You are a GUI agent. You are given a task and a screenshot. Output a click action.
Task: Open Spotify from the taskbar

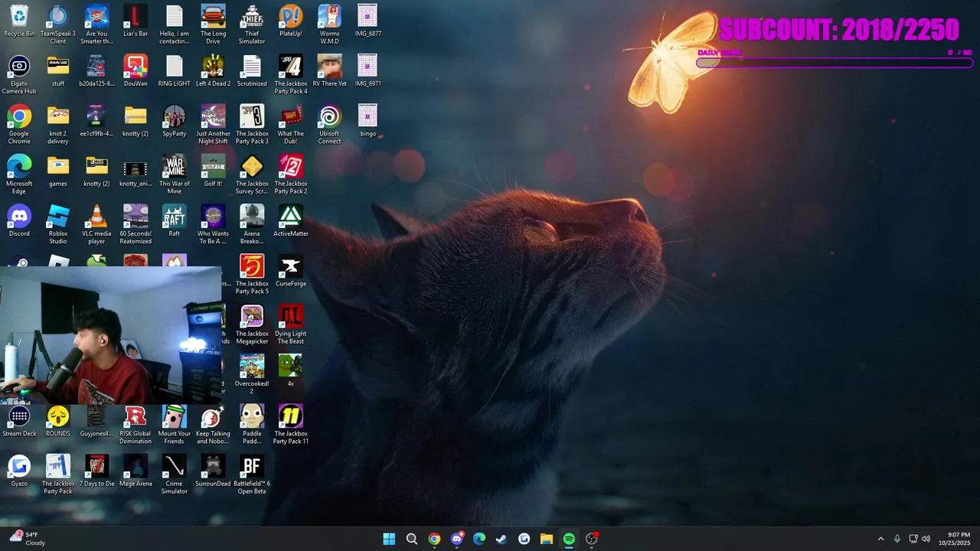pyautogui.click(x=569, y=539)
